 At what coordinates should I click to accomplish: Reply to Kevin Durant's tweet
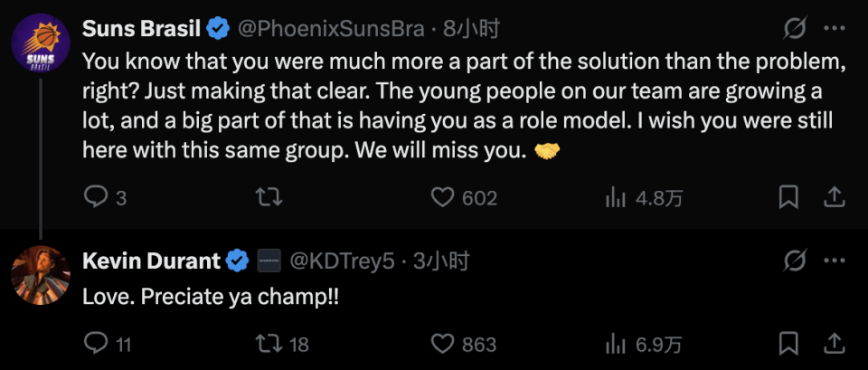pos(96,343)
